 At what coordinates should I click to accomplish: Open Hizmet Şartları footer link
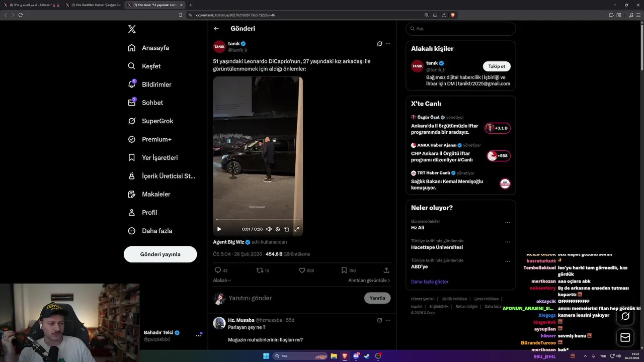tap(423, 299)
